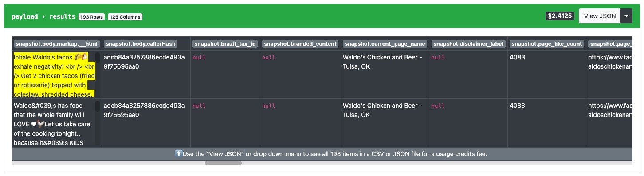
Task: Click the horizontal scrollbar thumb under the table
Action: coord(223,163)
